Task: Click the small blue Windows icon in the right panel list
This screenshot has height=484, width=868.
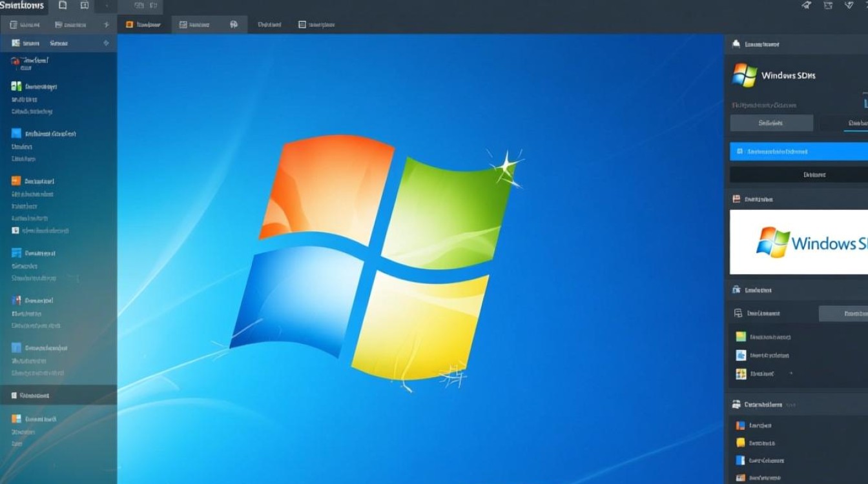Action: point(740,355)
